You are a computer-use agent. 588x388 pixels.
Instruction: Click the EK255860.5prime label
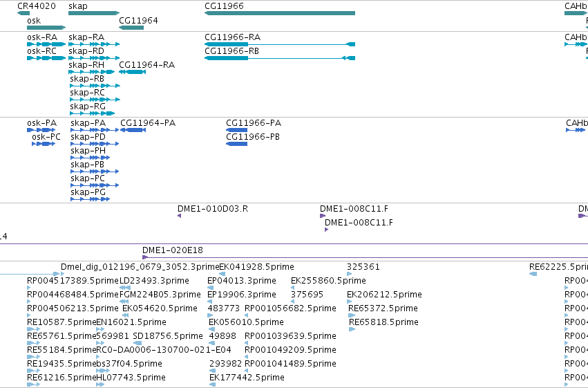tap(328, 281)
